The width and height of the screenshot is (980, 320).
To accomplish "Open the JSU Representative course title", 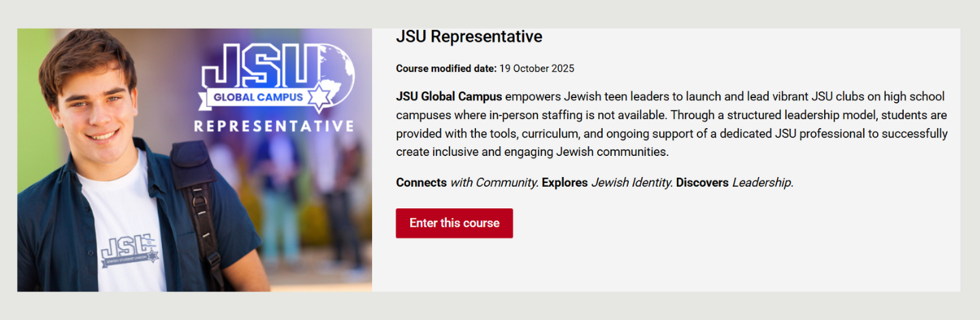I will coord(469,37).
